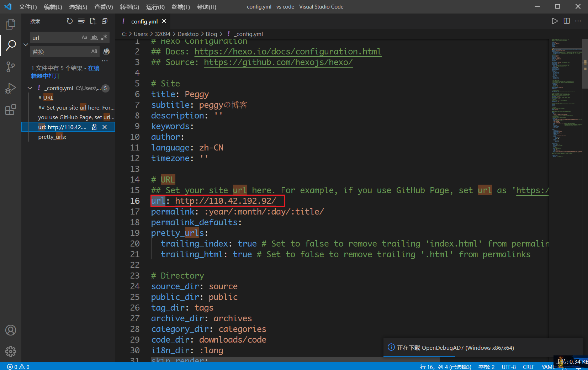Follow the hexo.io docs configuration link
Viewport: 588px width, 370px height.
288,52
